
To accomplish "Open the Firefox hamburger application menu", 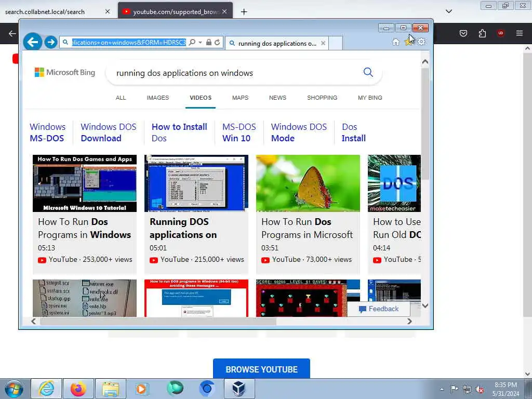I will click(520, 33).
